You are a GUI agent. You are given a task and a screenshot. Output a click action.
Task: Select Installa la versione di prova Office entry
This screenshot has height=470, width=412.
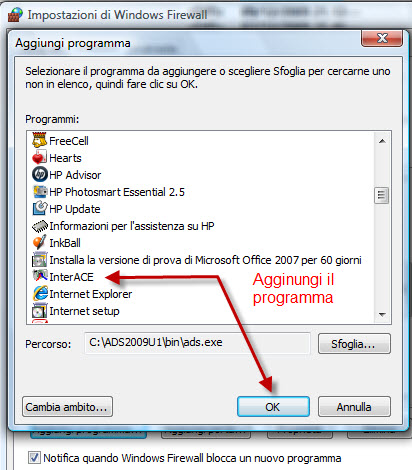pos(197,260)
